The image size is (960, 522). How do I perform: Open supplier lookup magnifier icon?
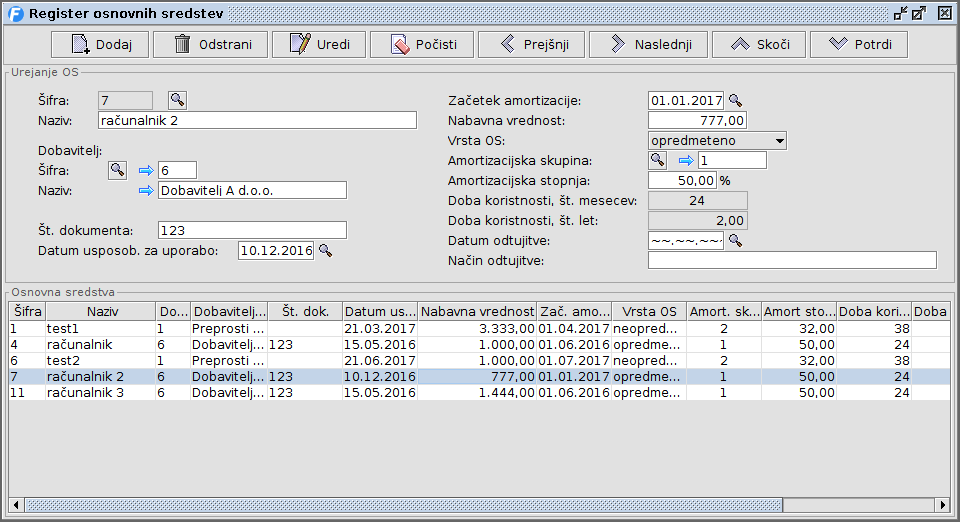tap(118, 170)
